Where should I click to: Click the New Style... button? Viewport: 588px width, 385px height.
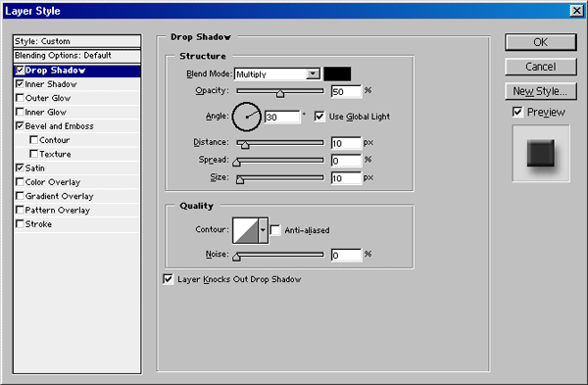[540, 91]
